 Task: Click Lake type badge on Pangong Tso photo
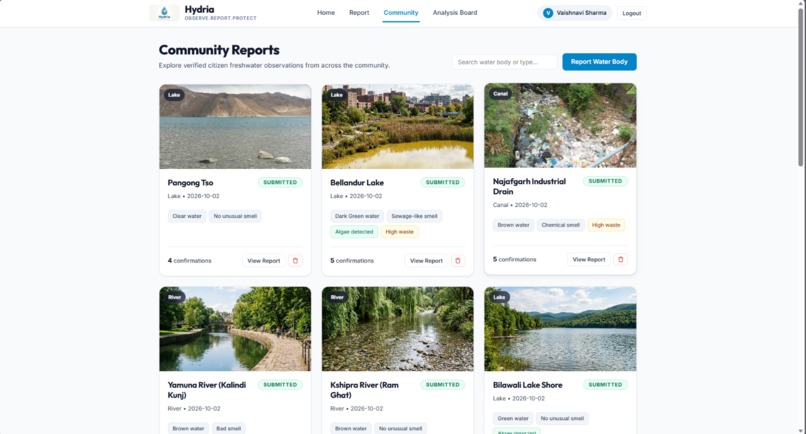174,95
